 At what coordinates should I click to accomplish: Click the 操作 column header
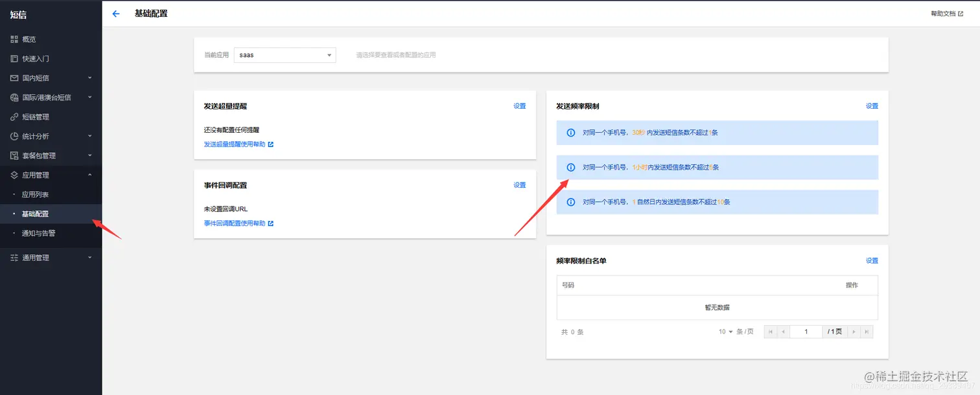[x=852, y=286]
